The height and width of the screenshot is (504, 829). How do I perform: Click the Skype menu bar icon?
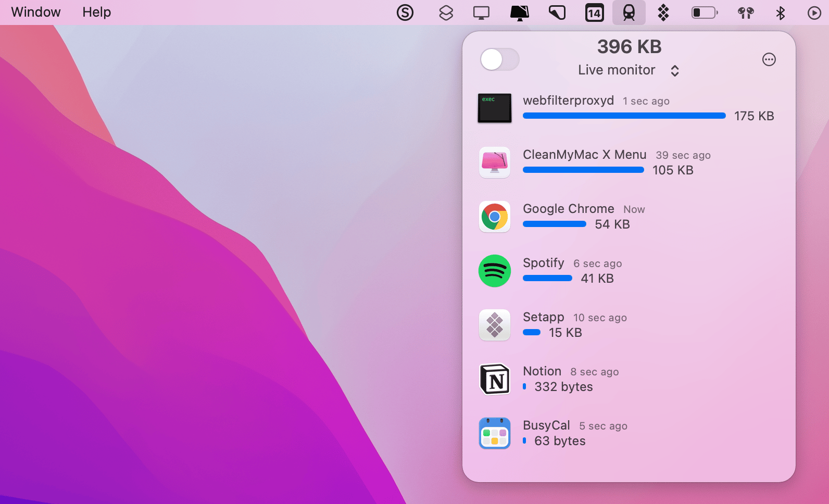coord(405,12)
